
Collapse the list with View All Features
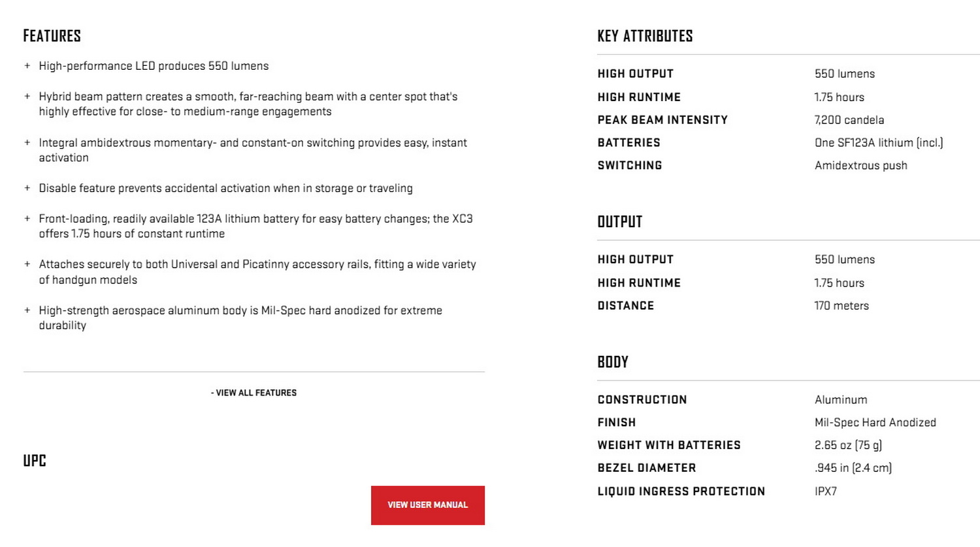(x=253, y=393)
